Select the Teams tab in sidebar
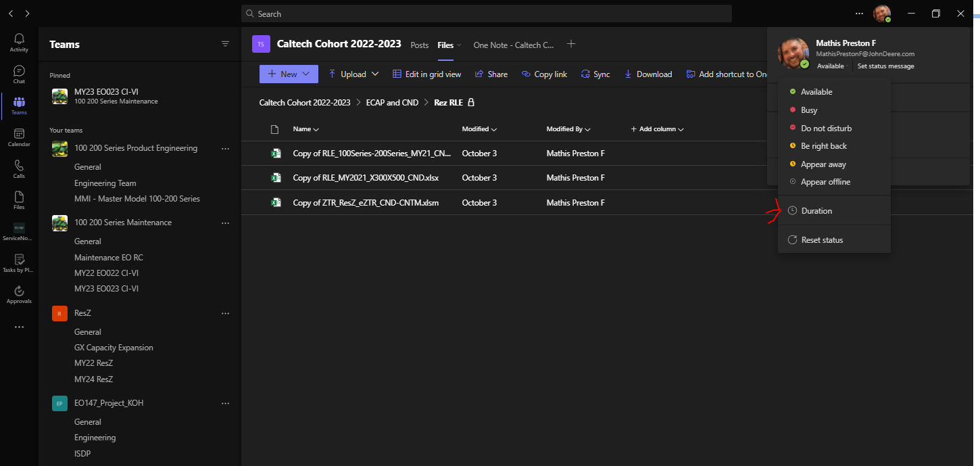Viewport: 980px width, 466px height. click(x=19, y=106)
